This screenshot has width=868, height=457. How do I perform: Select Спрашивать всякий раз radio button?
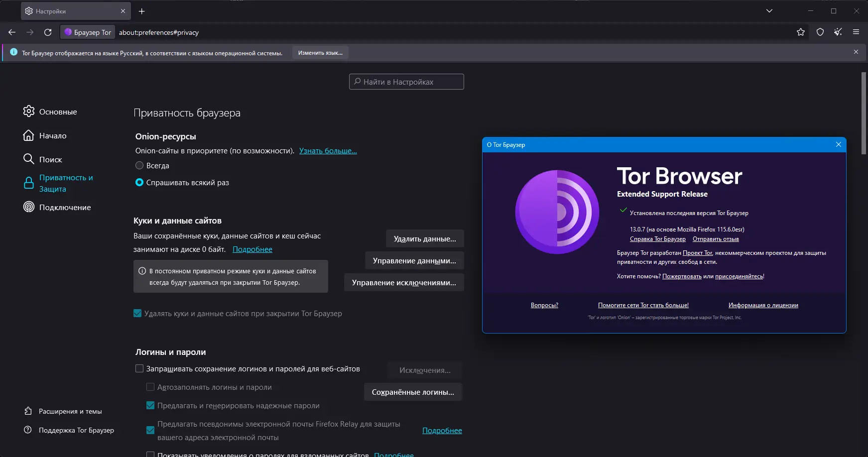(139, 182)
